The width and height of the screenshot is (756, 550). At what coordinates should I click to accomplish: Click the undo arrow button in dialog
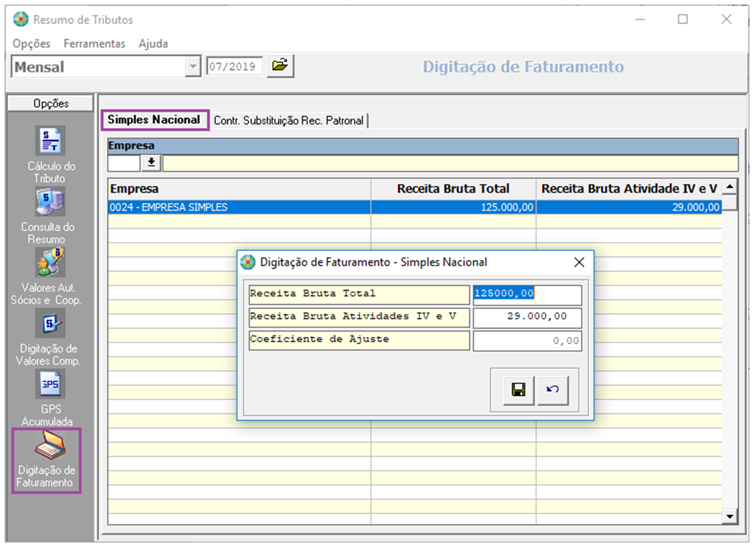click(x=552, y=390)
